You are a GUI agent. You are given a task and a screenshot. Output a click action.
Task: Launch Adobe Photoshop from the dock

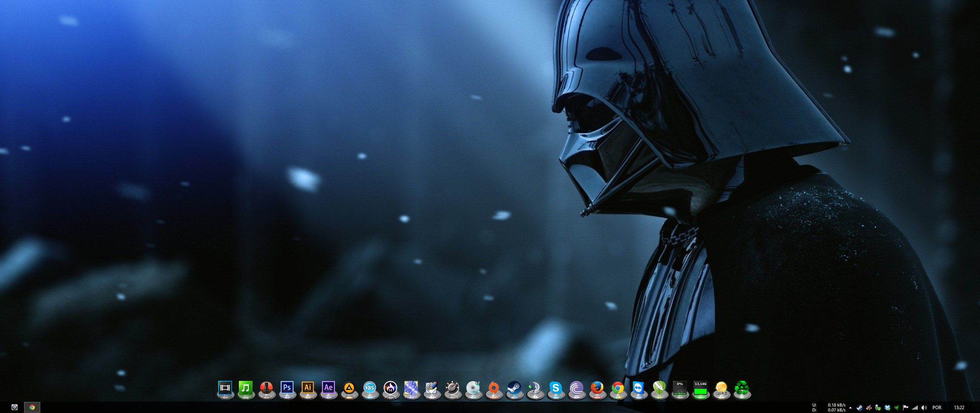(287, 388)
